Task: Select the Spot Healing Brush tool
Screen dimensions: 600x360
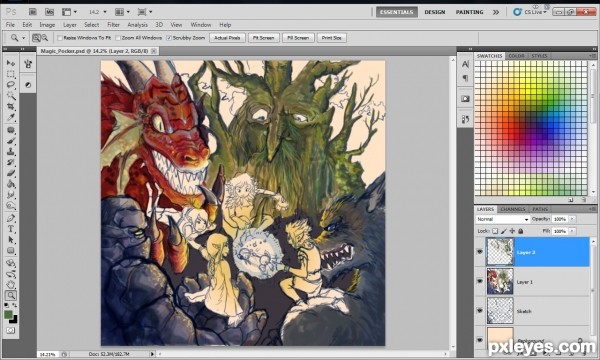Action: pyautogui.click(x=11, y=130)
